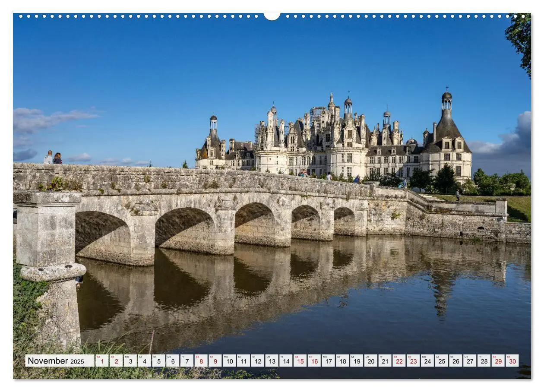Select Saturday 1 in the calendar strip
The height and width of the screenshot is (392, 544).
(x=102, y=361)
